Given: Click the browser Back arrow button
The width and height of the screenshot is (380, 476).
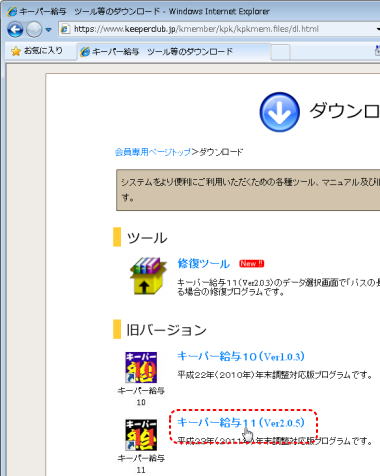Looking at the screenshot, I should pos(15,30).
